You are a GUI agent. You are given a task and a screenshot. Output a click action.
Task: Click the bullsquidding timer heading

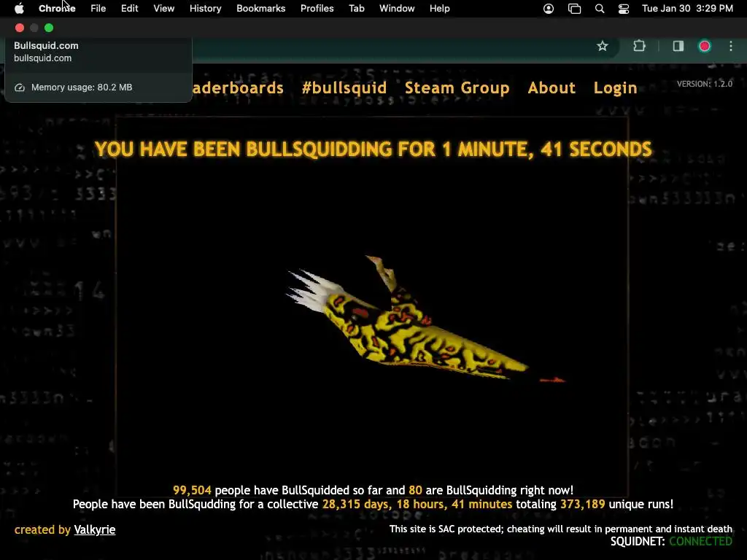373,149
